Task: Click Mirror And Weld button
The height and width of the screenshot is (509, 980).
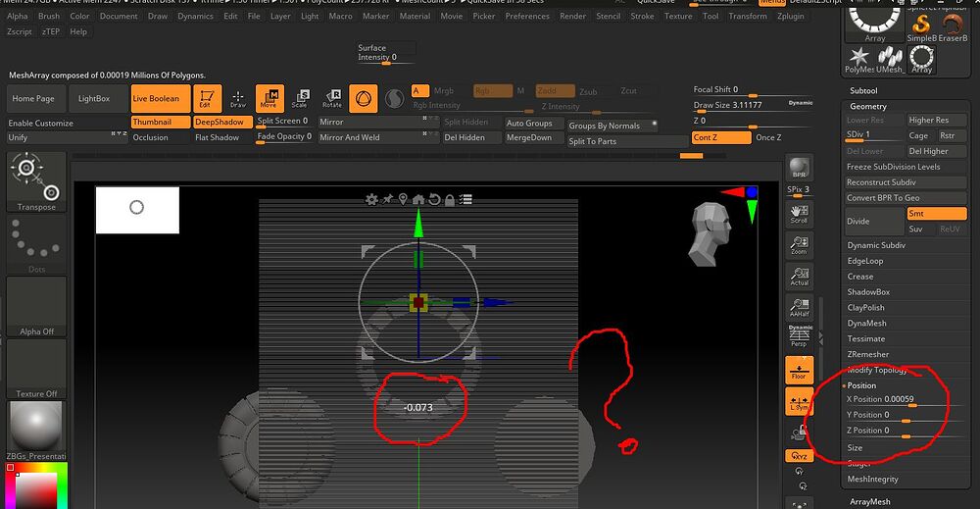Action: [377, 137]
